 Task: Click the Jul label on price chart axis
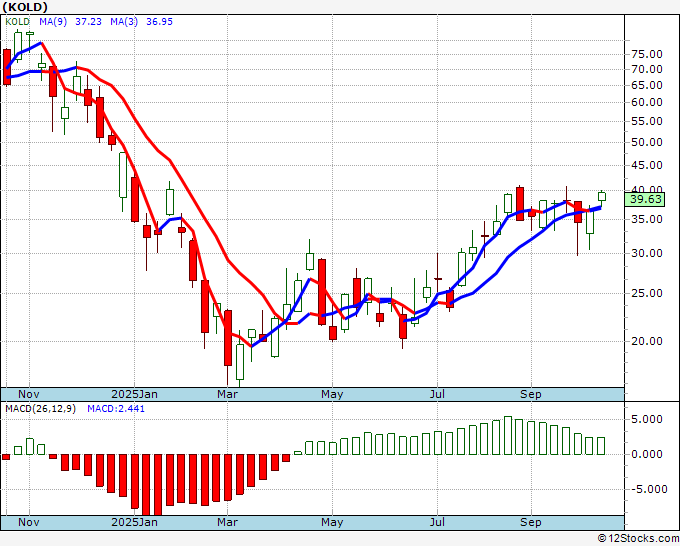pyautogui.click(x=437, y=394)
